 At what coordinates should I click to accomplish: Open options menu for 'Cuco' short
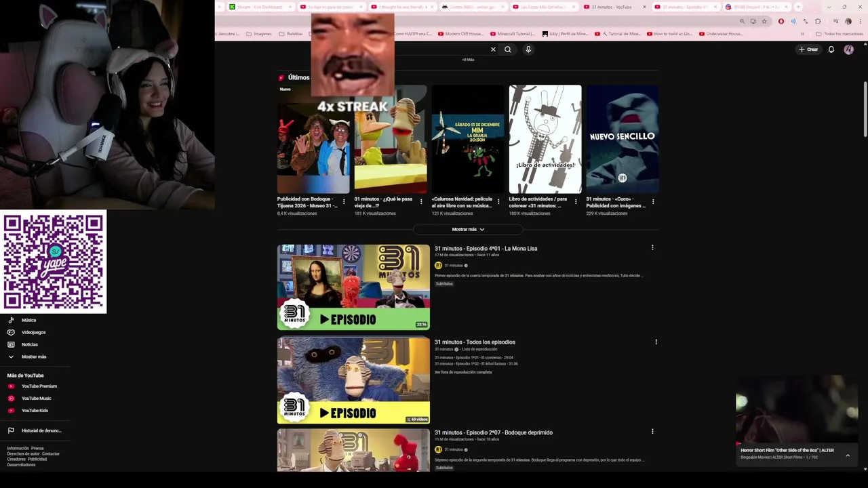[x=653, y=201]
